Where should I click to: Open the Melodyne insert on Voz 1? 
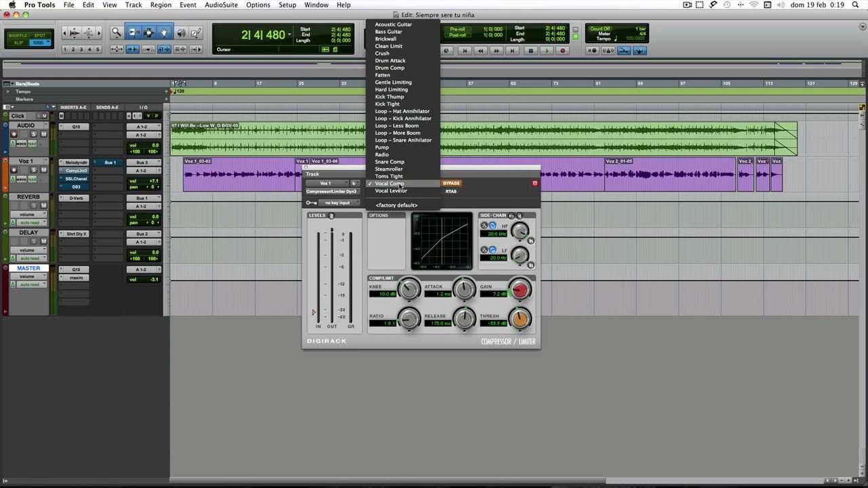74,163
